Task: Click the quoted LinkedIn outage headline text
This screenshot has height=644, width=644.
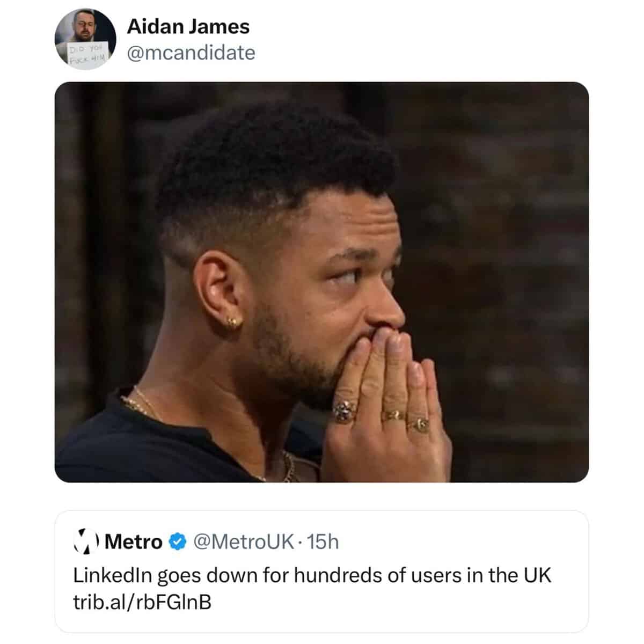Action: 312,575
